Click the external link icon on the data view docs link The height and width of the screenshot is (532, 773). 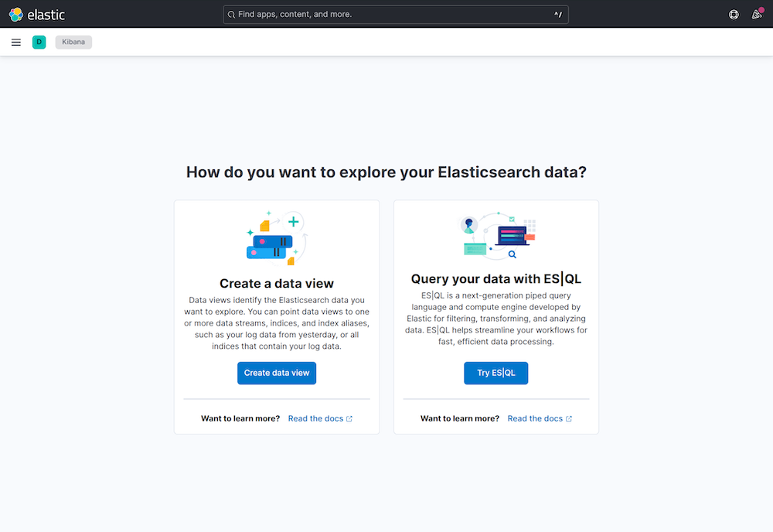click(x=349, y=418)
